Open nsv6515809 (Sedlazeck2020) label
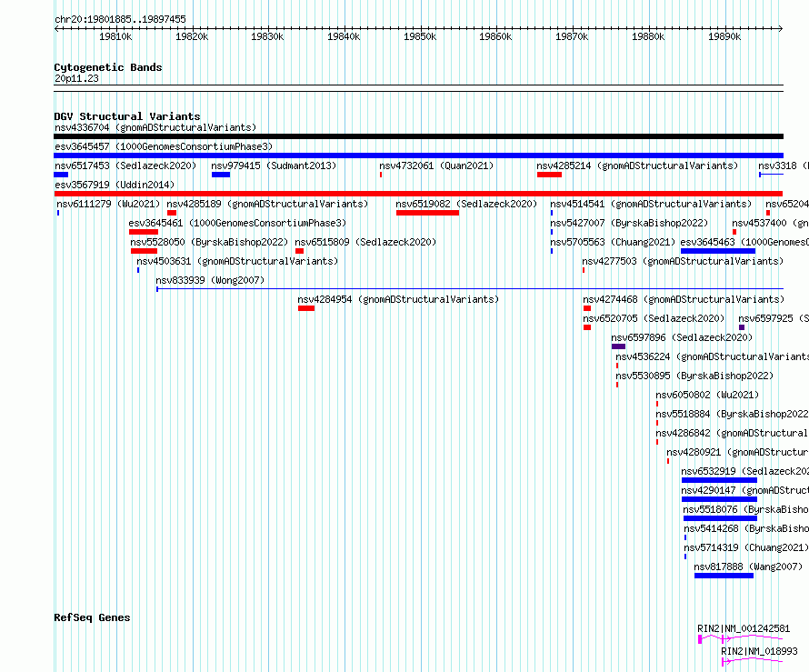The height and width of the screenshot is (672, 809). (365, 242)
